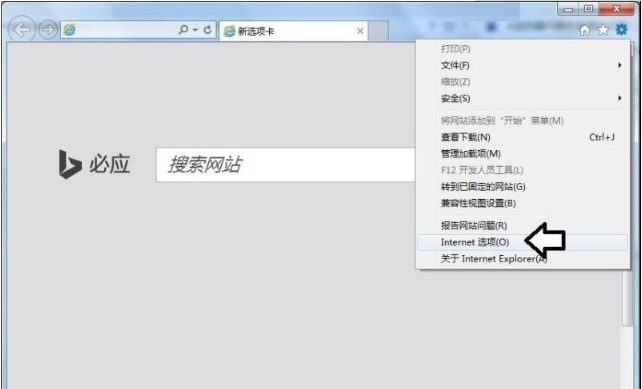This screenshot has width=642, height=389.
Task: Open 安全(S) submenu entry
Action: (523, 98)
